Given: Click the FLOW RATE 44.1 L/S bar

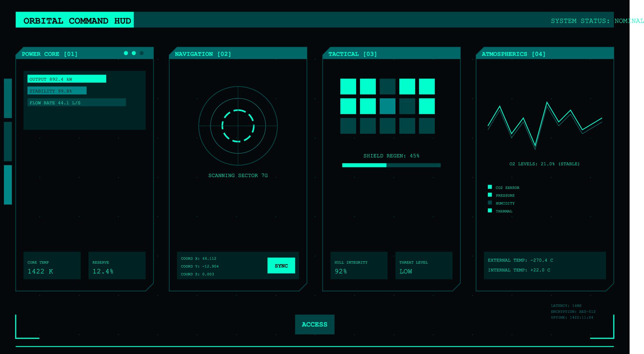Looking at the screenshot, I should (x=77, y=102).
